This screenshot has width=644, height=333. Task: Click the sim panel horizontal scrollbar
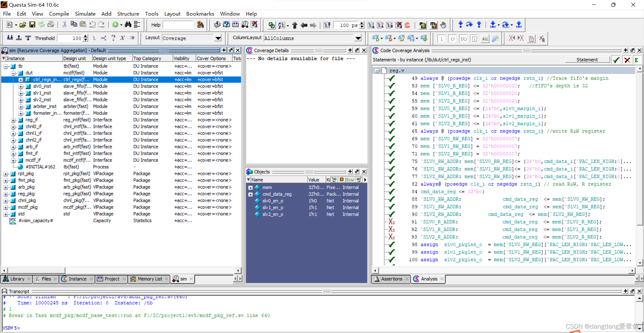click(x=37, y=270)
